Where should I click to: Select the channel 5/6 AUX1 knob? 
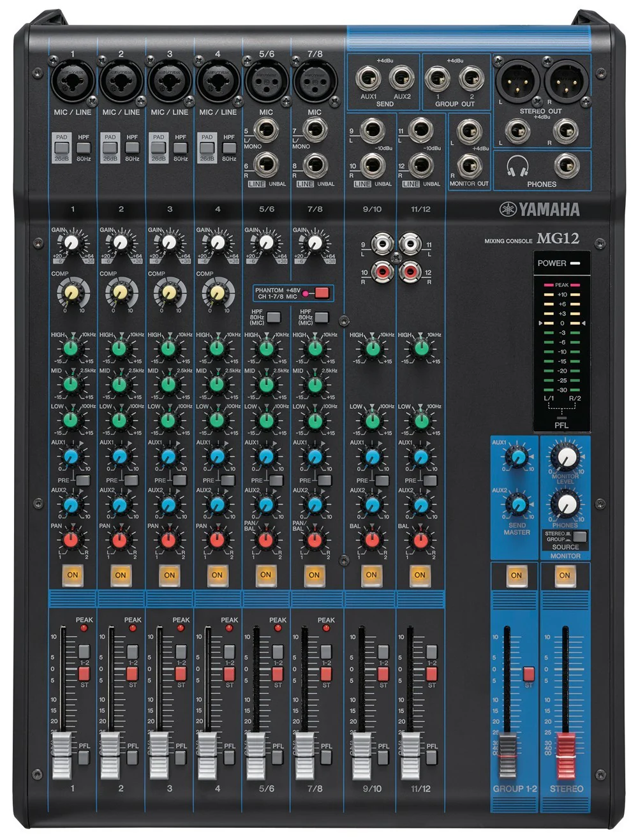[266, 457]
